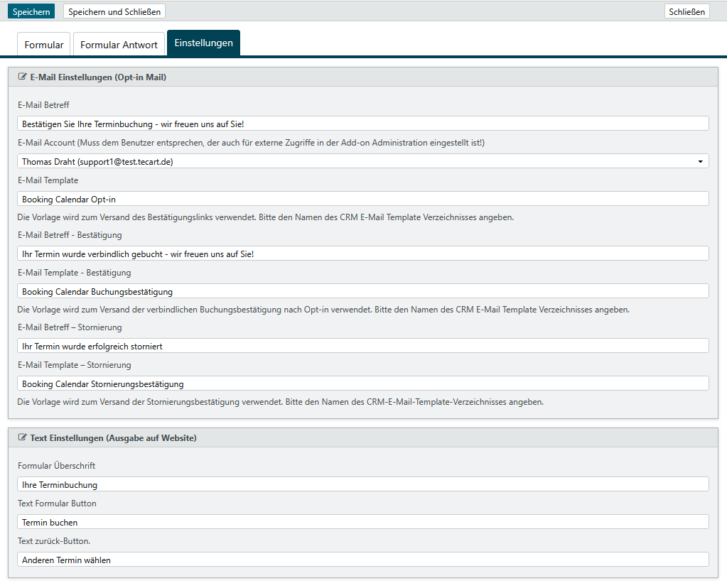
Task: Click the E-Mail Betreff input field
Action: [x=362, y=124]
